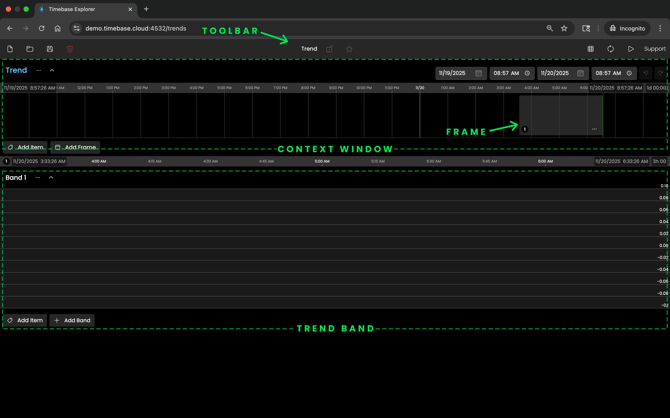The height and width of the screenshot is (418, 670).
Task: Edit the end time 08:57 AM field
Action: pyautogui.click(x=614, y=73)
